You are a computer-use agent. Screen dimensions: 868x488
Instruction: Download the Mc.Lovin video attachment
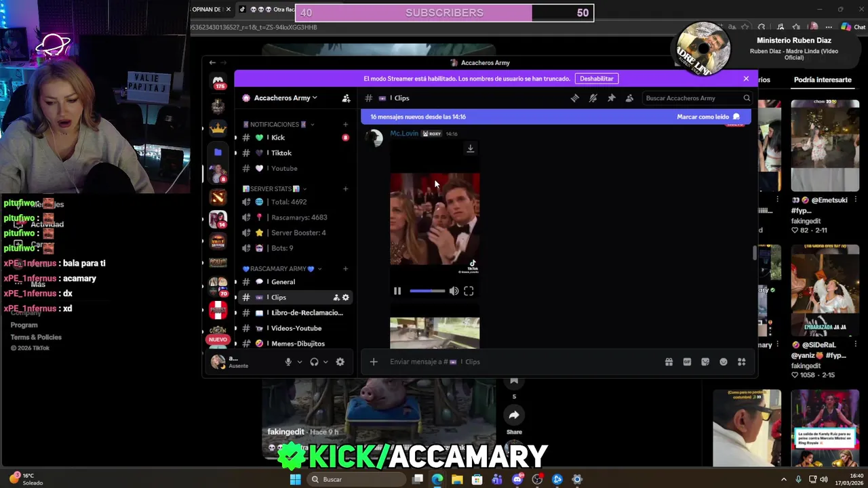pos(470,148)
